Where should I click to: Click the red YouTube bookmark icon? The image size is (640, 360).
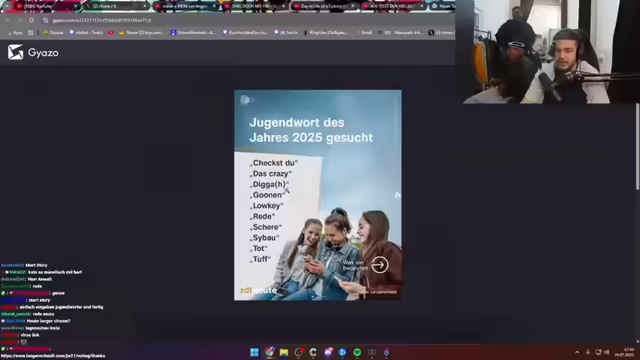pos(111,33)
